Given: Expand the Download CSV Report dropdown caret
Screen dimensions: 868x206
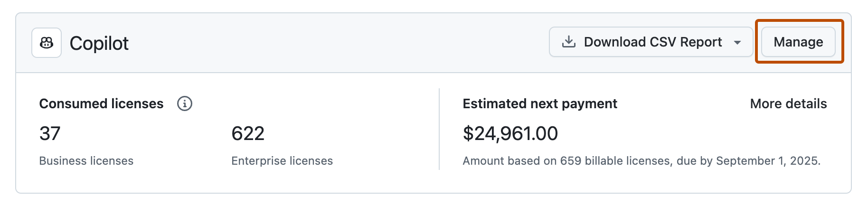Looking at the screenshot, I should pyautogui.click(x=737, y=42).
